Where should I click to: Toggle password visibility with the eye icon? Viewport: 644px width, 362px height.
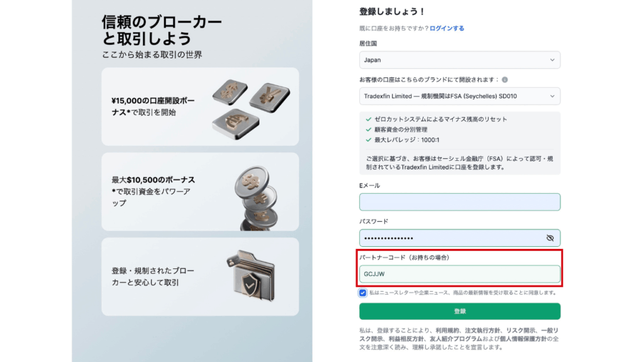coord(550,238)
